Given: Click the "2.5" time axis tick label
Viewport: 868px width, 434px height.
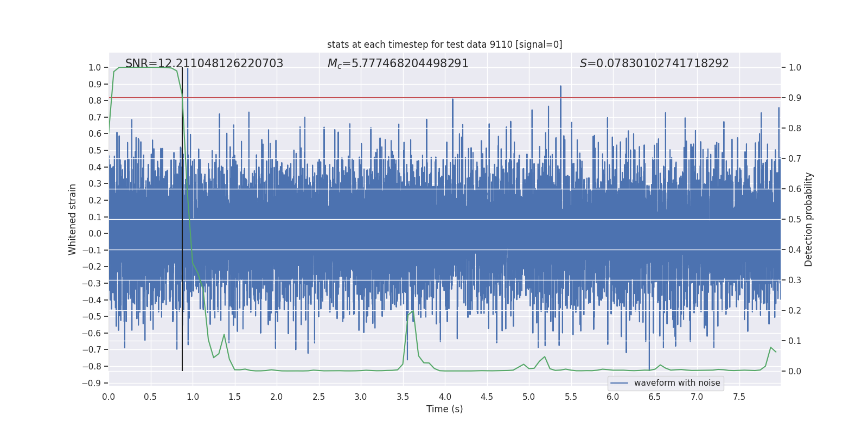Looking at the screenshot, I should click(318, 397).
